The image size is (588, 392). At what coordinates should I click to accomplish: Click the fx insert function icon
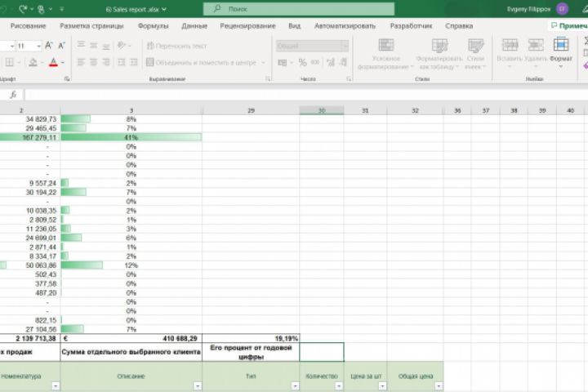point(13,95)
